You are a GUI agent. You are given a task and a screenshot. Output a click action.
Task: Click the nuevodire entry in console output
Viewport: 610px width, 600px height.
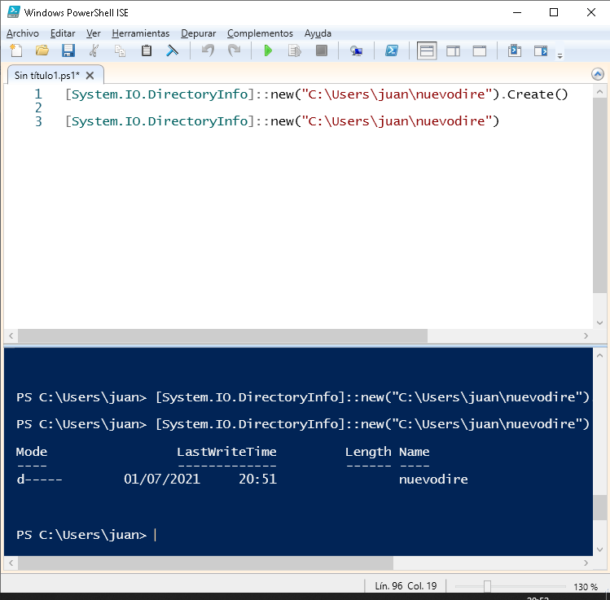point(433,479)
